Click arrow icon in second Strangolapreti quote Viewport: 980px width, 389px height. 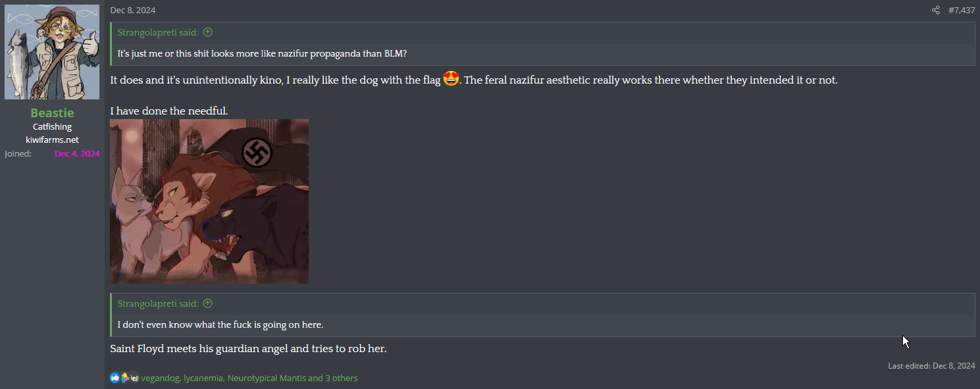coord(208,303)
